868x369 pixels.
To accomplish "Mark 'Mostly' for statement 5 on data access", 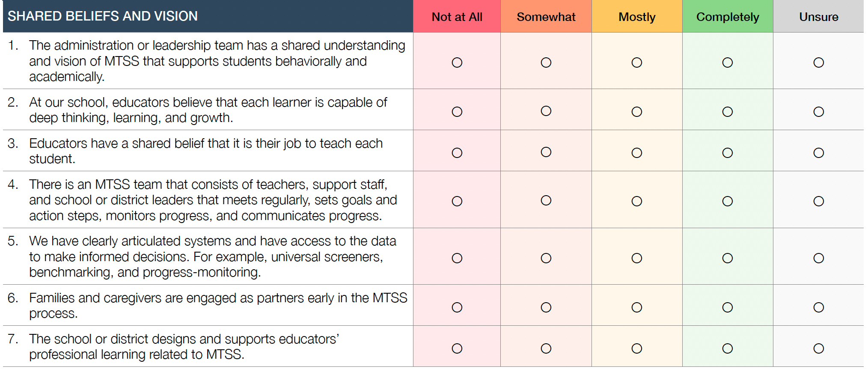I will point(636,258).
